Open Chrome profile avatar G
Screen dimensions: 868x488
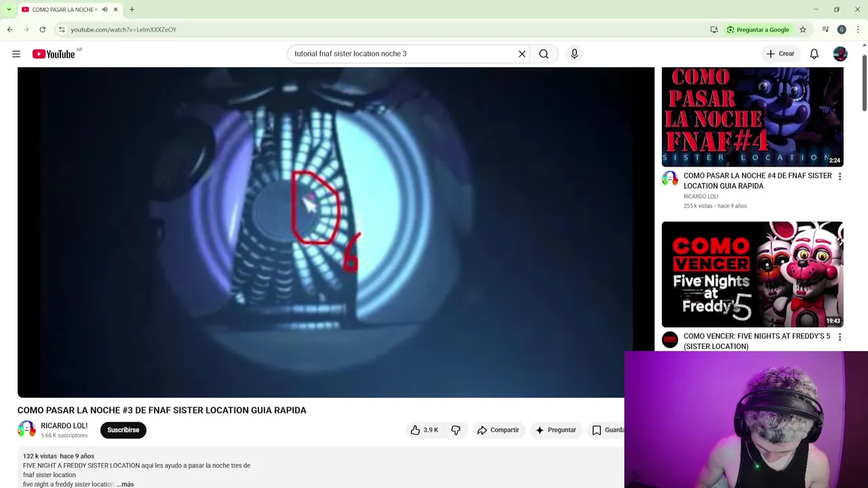pyautogui.click(x=842, y=29)
